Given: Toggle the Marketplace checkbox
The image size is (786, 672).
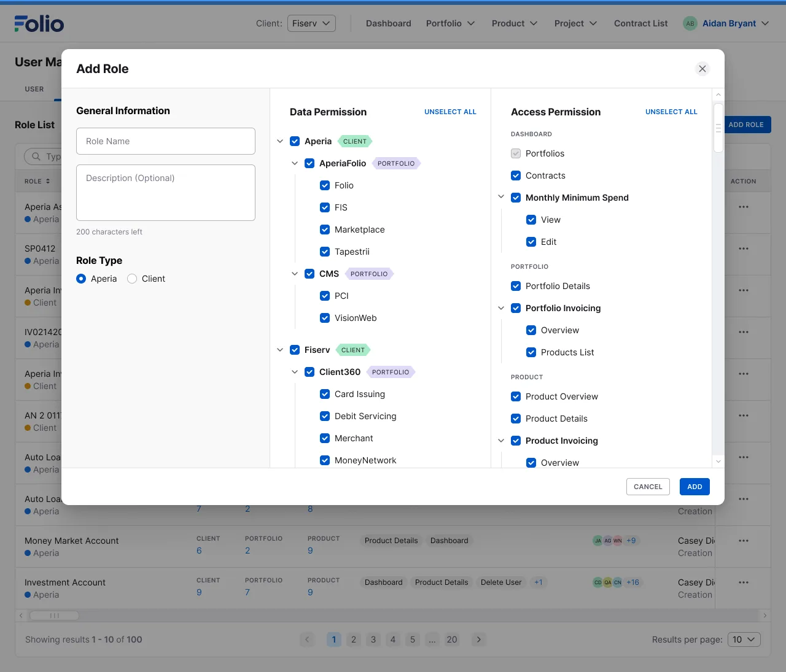Looking at the screenshot, I should click(x=325, y=230).
